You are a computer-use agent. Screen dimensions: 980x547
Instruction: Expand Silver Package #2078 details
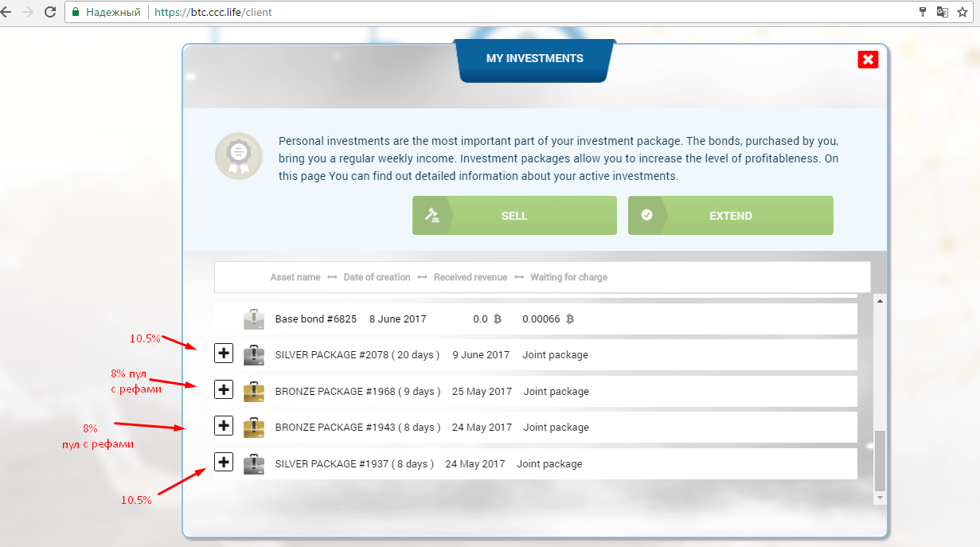[x=224, y=353]
